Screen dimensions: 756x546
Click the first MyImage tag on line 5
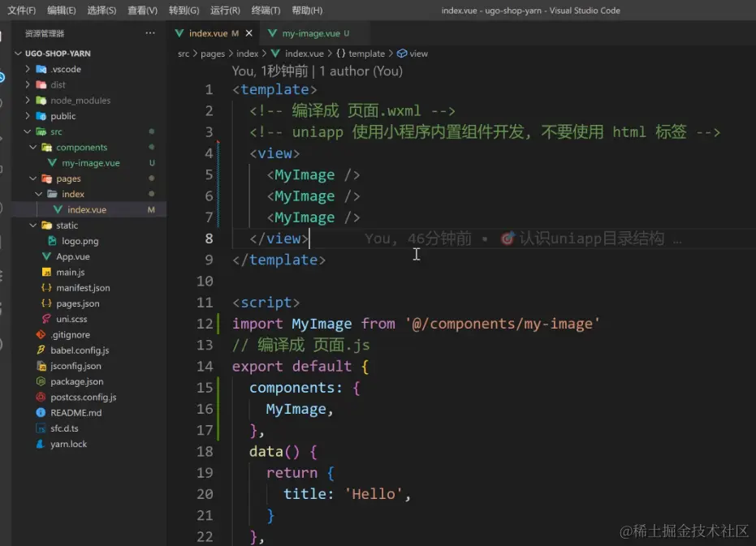tap(313, 174)
